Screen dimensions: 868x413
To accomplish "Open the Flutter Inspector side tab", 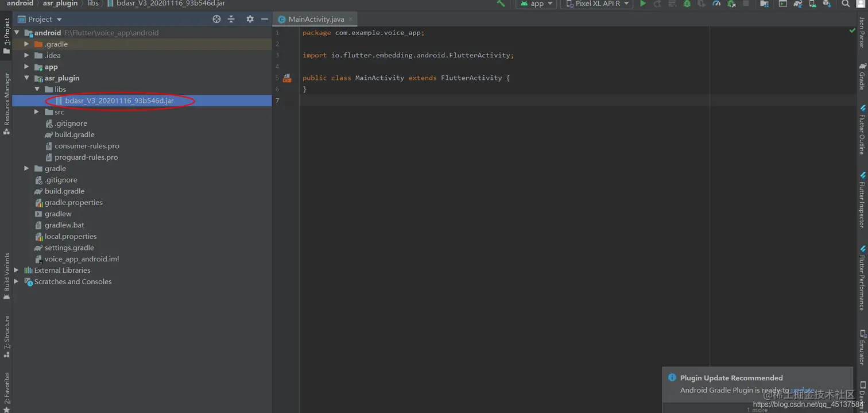I will click(x=862, y=200).
